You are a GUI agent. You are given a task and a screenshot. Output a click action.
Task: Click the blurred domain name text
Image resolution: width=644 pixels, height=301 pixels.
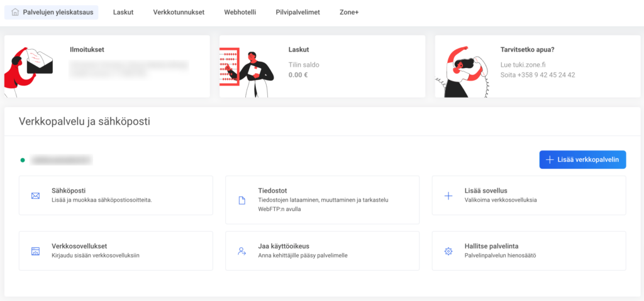point(62,160)
